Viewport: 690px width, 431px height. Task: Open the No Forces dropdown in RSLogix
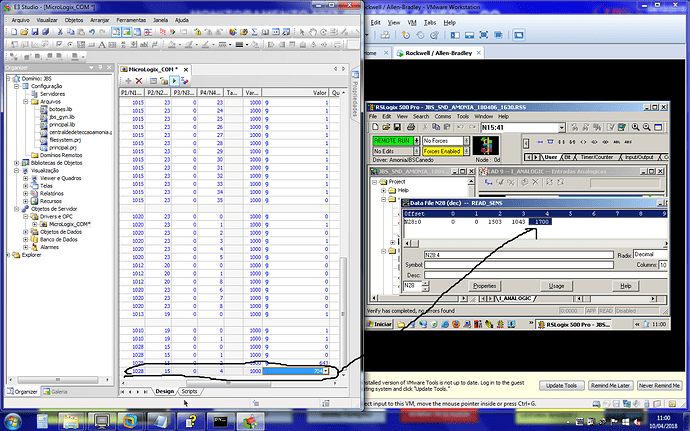tap(466, 141)
